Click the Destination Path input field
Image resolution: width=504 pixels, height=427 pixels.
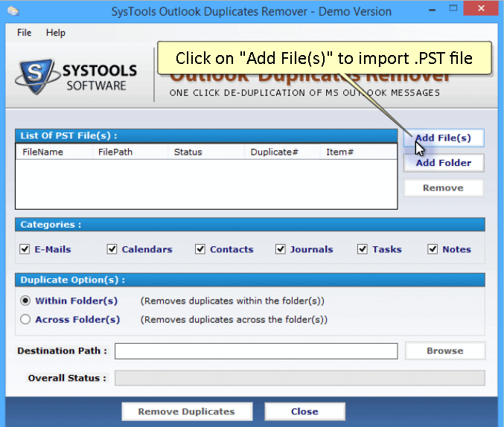coord(256,351)
